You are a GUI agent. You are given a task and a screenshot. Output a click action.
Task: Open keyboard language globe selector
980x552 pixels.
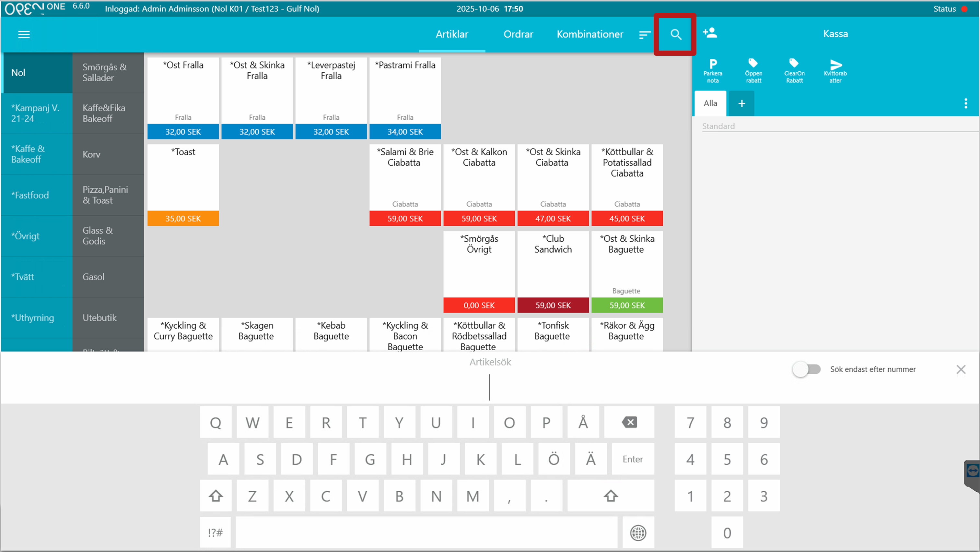pyautogui.click(x=638, y=533)
